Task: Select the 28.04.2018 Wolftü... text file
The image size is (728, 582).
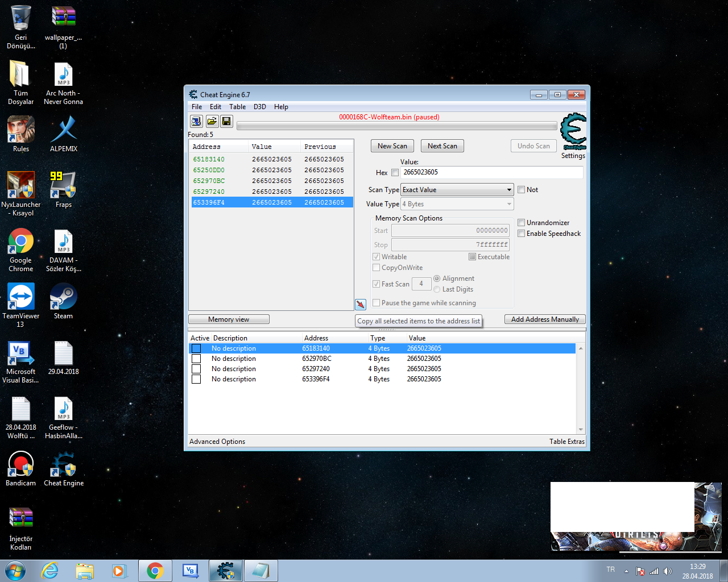Action: pyautogui.click(x=21, y=417)
